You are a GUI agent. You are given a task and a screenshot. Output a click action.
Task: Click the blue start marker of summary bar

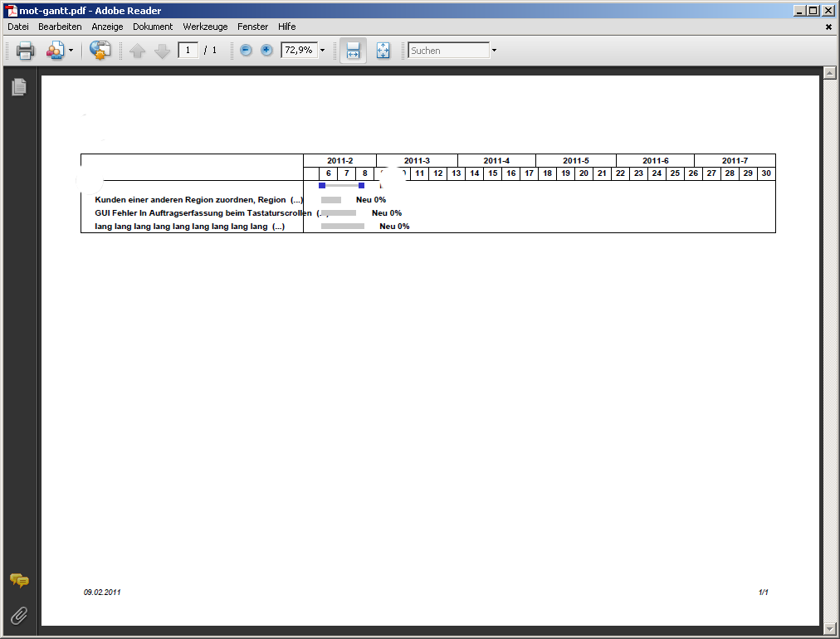(x=322, y=185)
